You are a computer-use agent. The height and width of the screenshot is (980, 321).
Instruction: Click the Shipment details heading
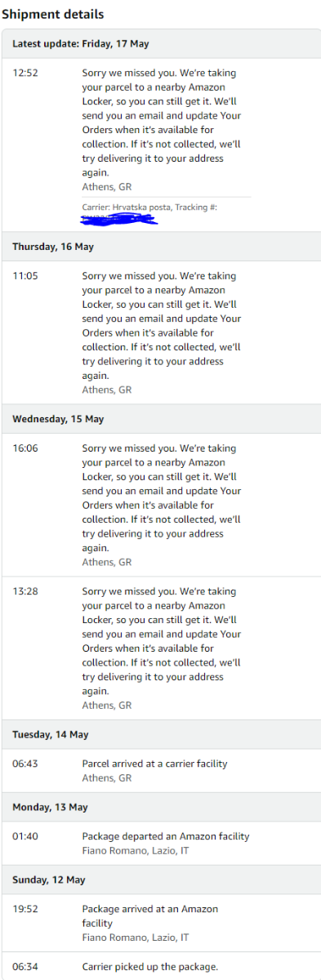pos(52,15)
